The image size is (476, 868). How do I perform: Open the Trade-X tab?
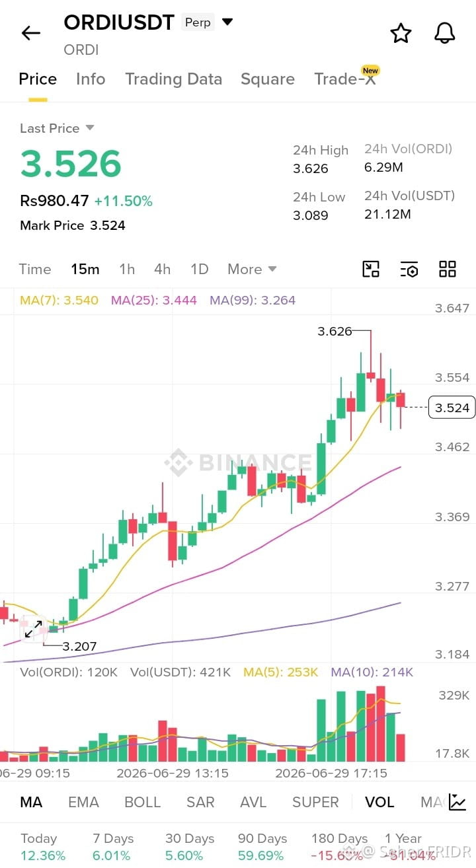[344, 79]
